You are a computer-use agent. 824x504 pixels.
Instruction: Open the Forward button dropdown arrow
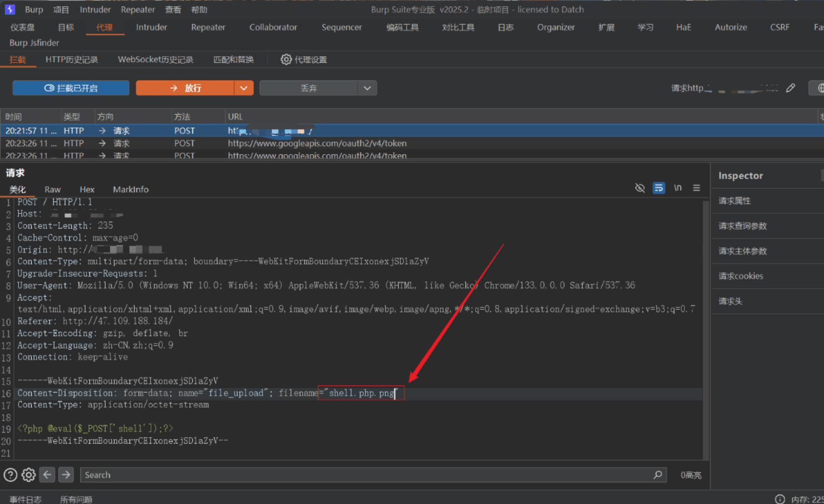coord(244,88)
